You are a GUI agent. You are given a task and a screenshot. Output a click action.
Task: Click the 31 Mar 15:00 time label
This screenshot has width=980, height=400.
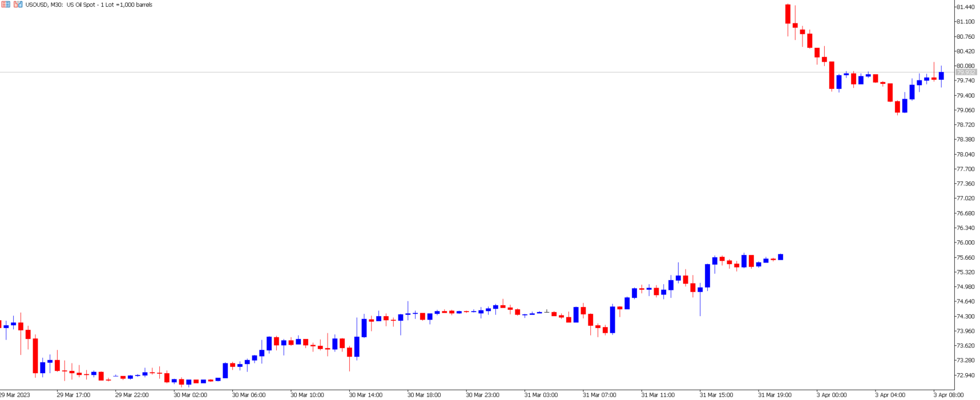(716, 395)
